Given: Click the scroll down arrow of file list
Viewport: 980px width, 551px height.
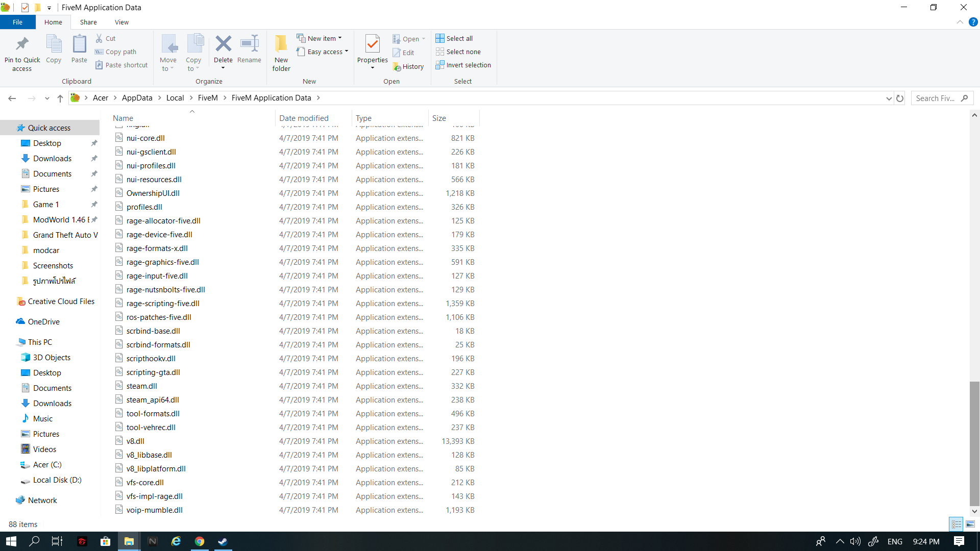Looking at the screenshot, I should pyautogui.click(x=974, y=511).
